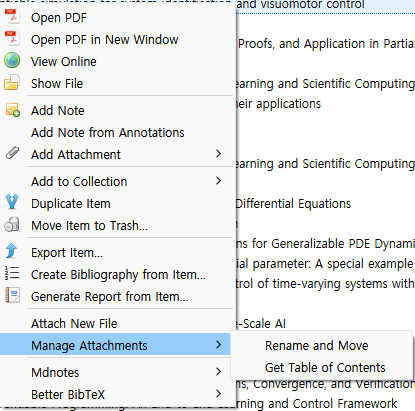Select Add Note from Annotations

(x=118, y=133)
